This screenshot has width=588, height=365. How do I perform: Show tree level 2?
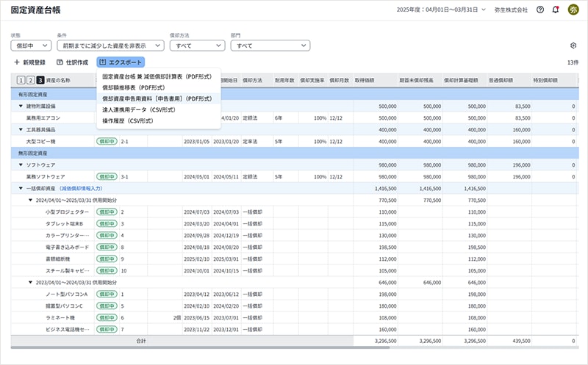tap(31, 80)
